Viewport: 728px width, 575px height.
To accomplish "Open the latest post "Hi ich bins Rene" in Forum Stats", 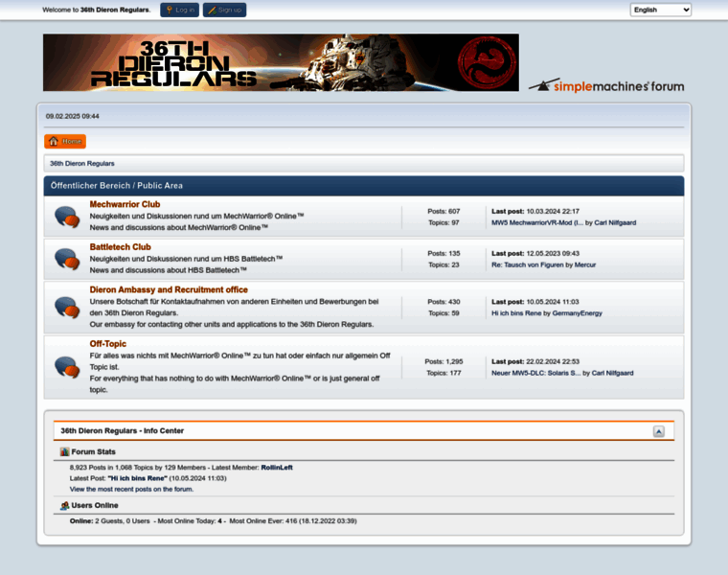I will point(137,478).
